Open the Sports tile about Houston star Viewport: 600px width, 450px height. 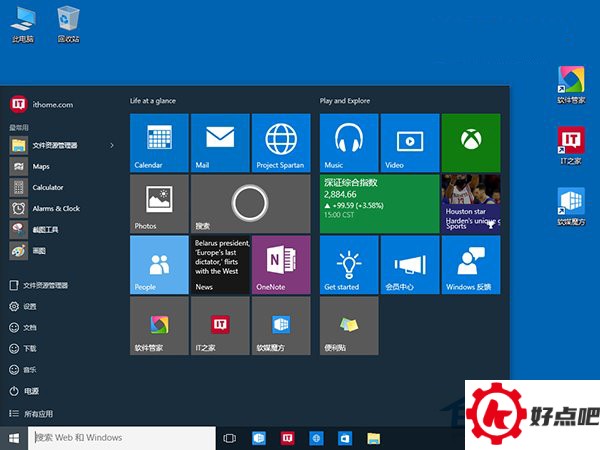[x=471, y=204]
